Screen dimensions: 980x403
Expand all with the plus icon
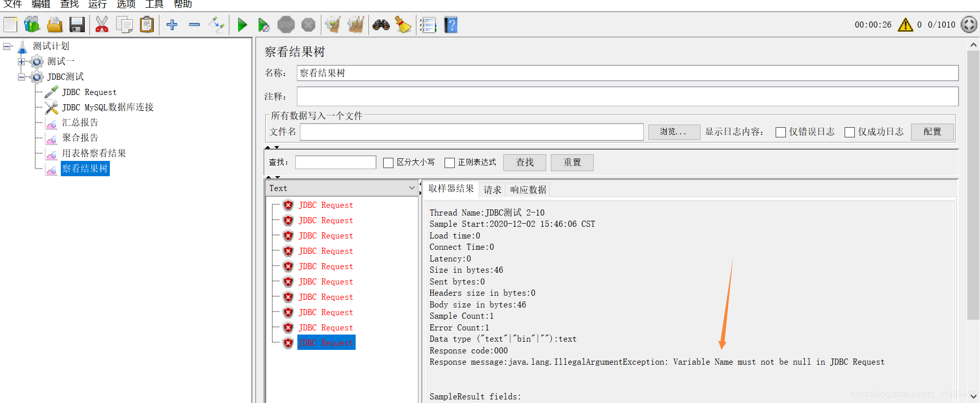[172, 25]
